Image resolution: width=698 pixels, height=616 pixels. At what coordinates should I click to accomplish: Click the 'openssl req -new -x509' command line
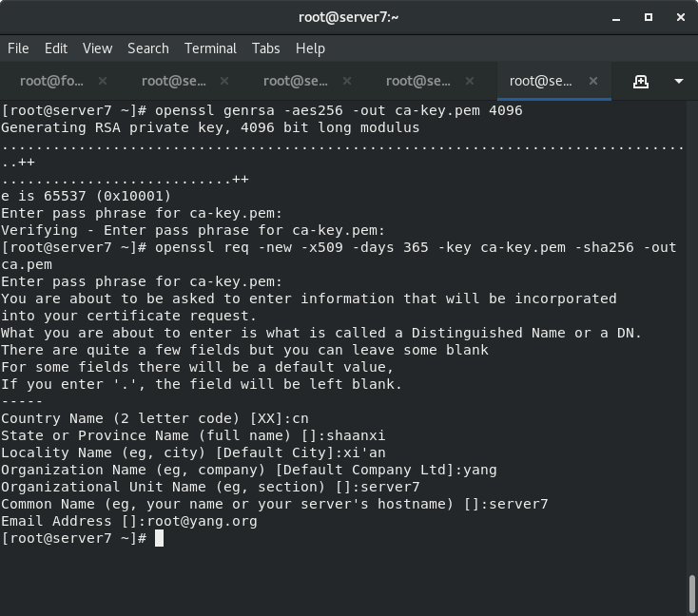click(339, 247)
